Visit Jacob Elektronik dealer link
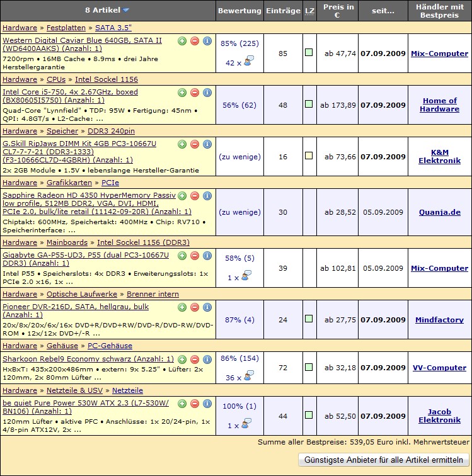 click(x=439, y=416)
